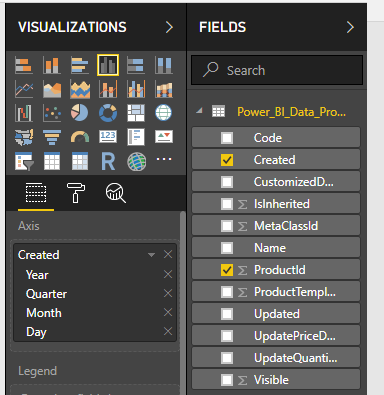Image resolution: width=384 pixels, height=395 pixels.
Task: Click the Year hierarchy level label
Action: click(x=37, y=275)
